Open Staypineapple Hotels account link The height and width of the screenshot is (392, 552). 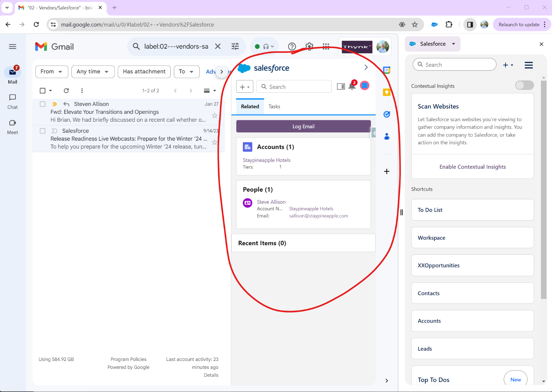[266, 160]
